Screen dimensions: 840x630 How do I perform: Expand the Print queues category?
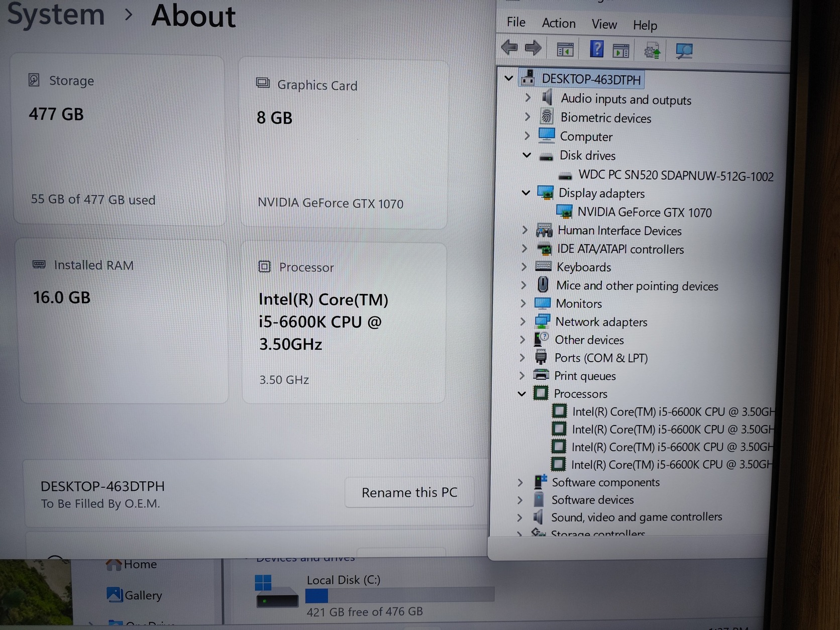521,375
